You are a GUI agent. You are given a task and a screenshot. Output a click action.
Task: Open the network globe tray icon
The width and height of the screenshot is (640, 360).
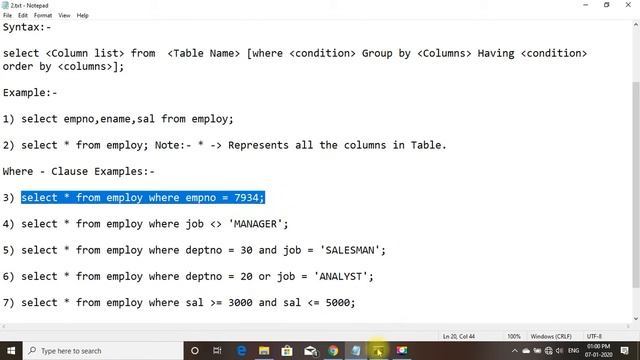click(549, 351)
